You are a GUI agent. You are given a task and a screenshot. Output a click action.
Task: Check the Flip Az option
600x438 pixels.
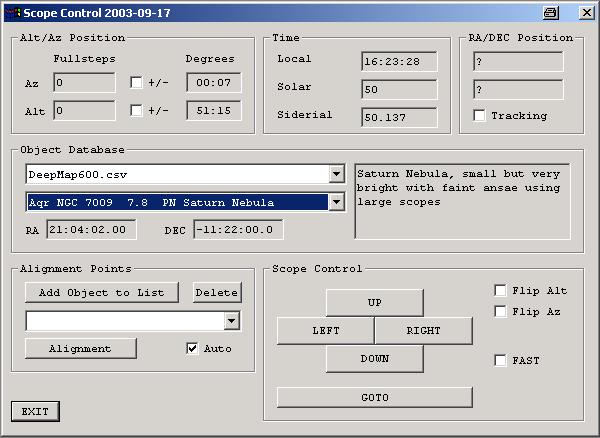[500, 312]
